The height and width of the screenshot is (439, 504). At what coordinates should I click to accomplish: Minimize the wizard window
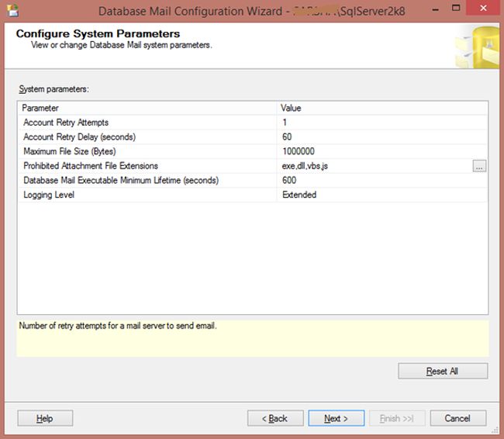436,9
